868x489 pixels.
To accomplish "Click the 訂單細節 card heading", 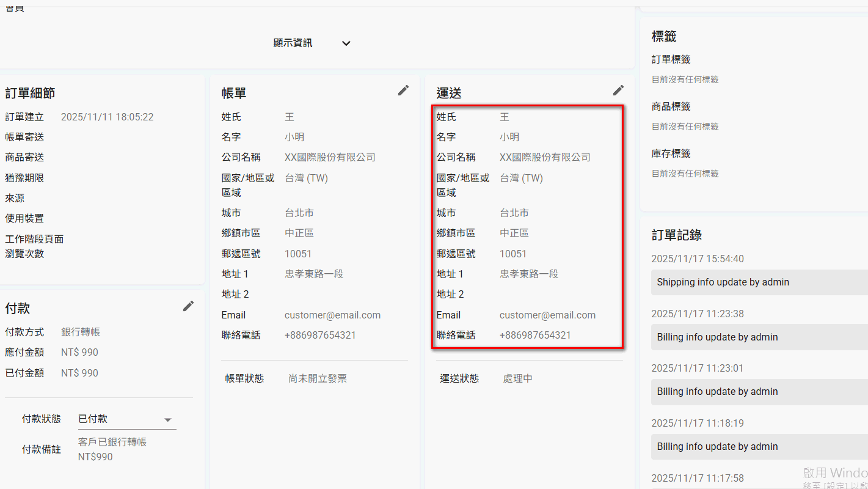I will coord(30,93).
